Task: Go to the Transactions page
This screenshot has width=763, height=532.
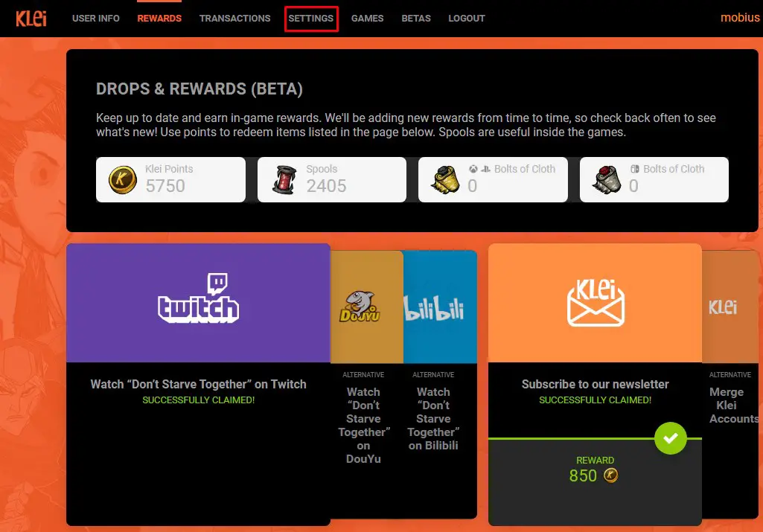Action: (235, 19)
